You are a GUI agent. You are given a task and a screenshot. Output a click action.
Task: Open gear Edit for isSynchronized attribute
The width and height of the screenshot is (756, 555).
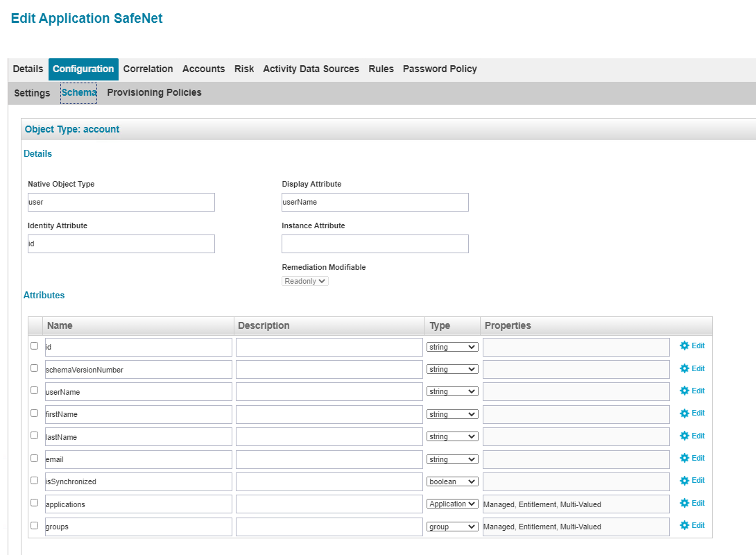(684, 481)
